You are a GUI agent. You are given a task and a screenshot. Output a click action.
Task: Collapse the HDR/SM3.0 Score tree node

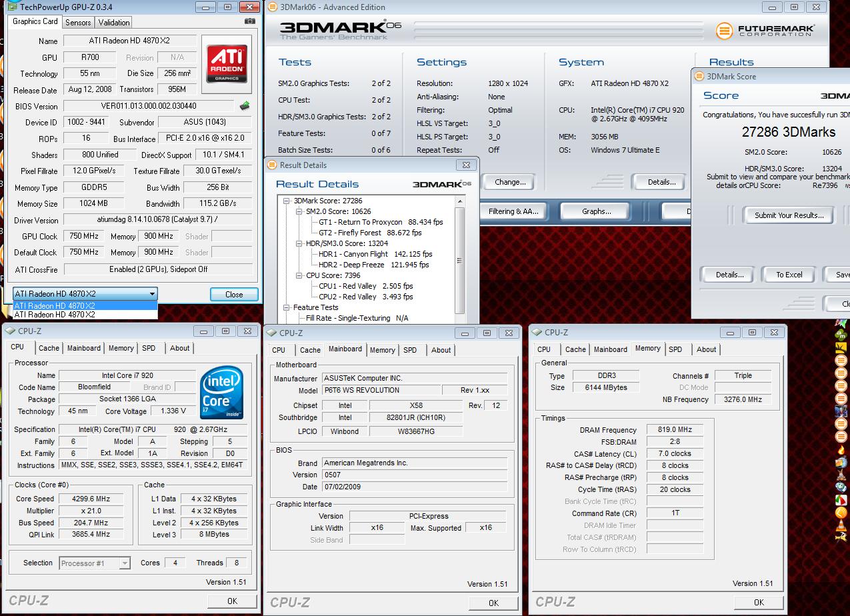point(299,243)
